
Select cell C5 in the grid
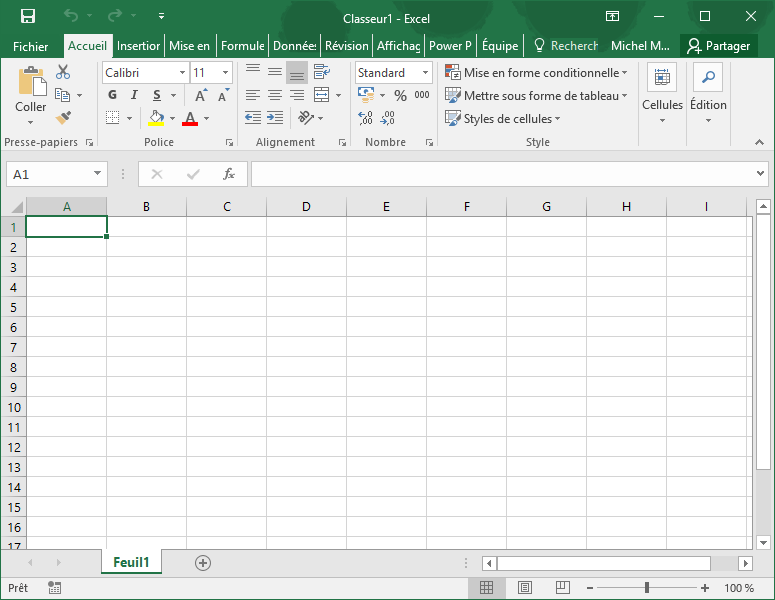(x=227, y=307)
